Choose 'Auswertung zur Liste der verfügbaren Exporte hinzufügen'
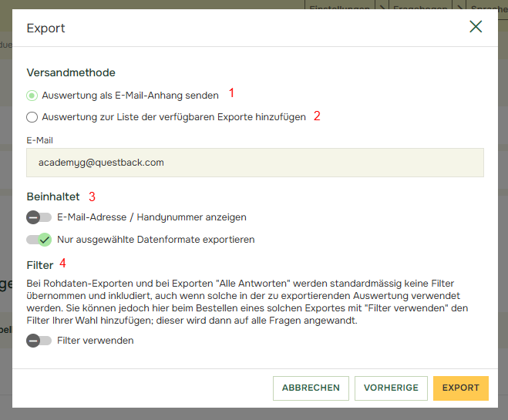 [32, 117]
